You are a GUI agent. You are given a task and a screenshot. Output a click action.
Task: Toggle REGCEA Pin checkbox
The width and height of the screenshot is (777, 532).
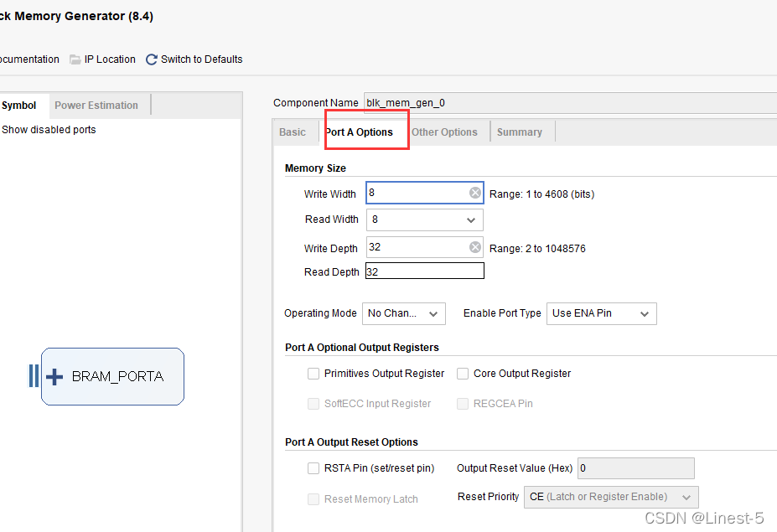(463, 404)
